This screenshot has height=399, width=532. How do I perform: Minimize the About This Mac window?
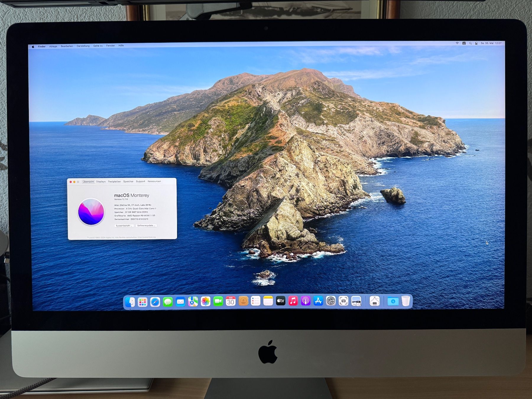74,182
